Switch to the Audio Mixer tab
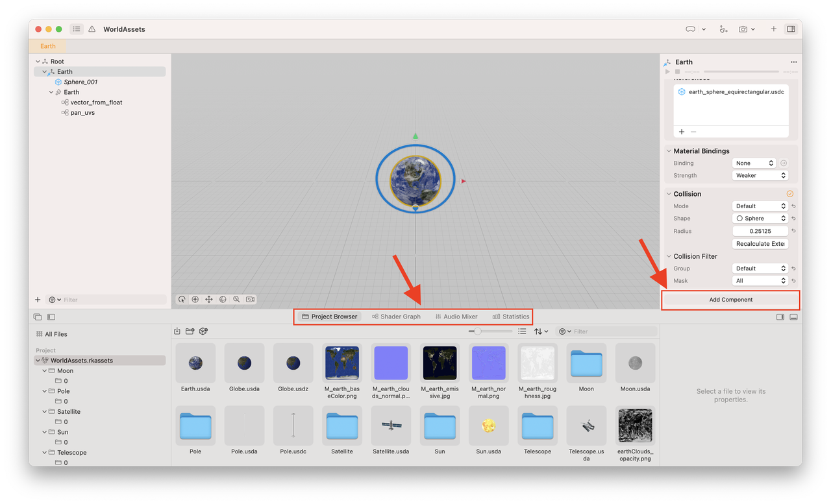831x504 pixels. 456,317
